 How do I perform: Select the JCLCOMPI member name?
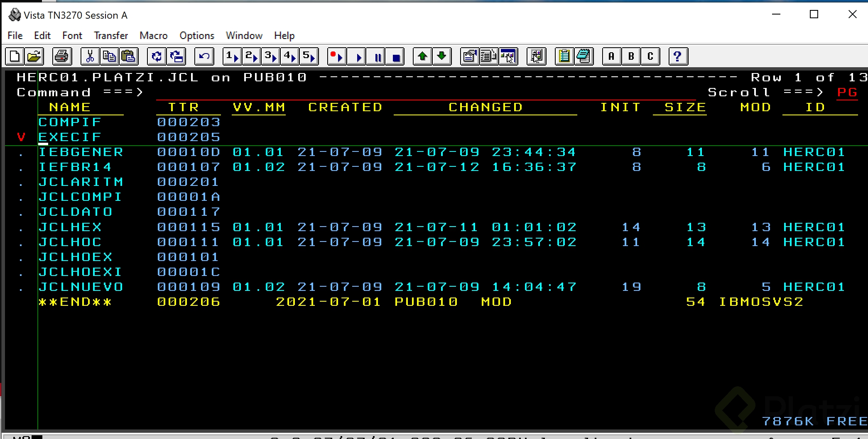(81, 197)
